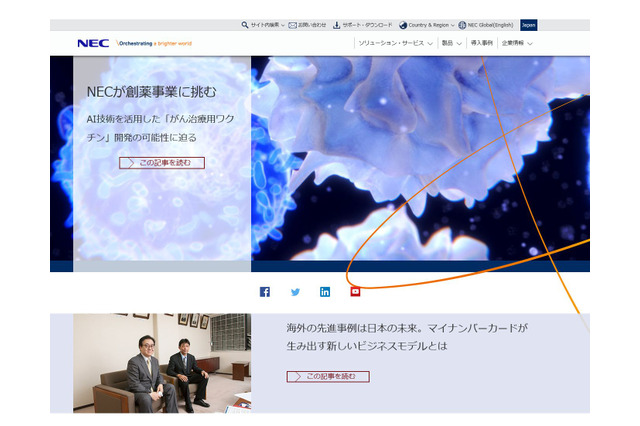640x426 pixels.
Task: Read the My Number card article button
Action: [328, 376]
